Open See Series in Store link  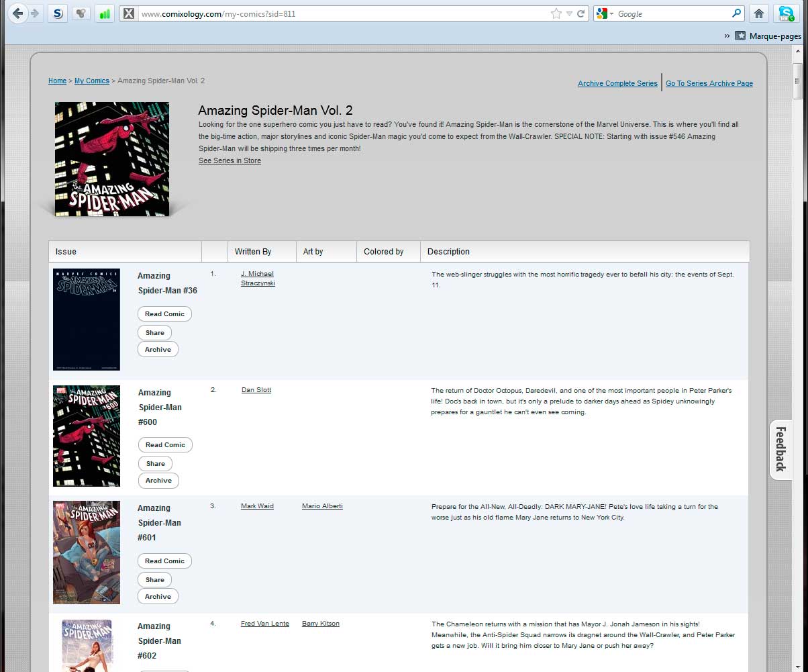pyautogui.click(x=230, y=160)
